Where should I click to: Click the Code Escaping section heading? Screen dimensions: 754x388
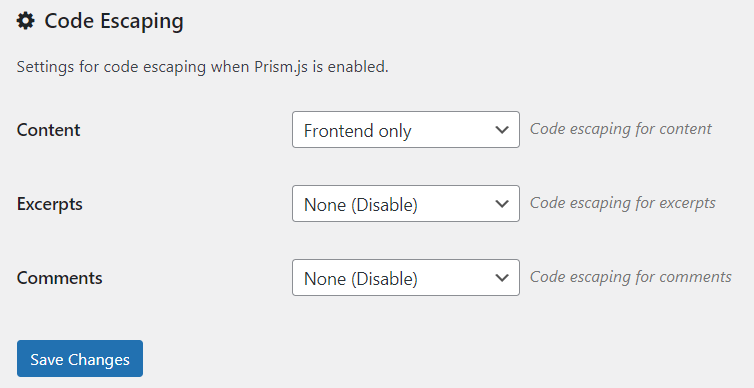(114, 22)
